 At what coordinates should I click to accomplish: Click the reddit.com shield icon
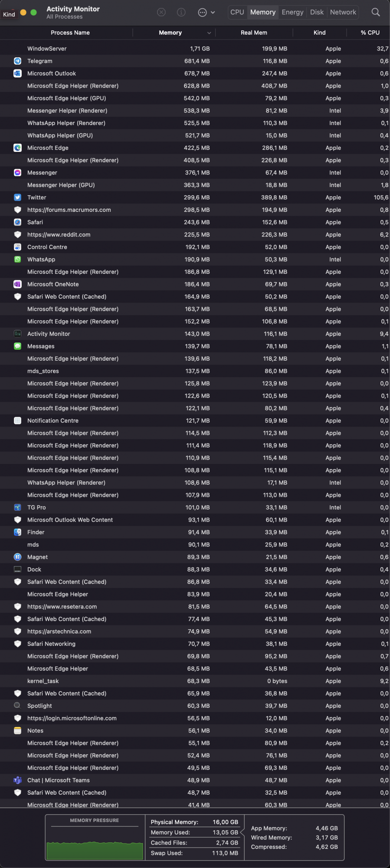pos(17,235)
